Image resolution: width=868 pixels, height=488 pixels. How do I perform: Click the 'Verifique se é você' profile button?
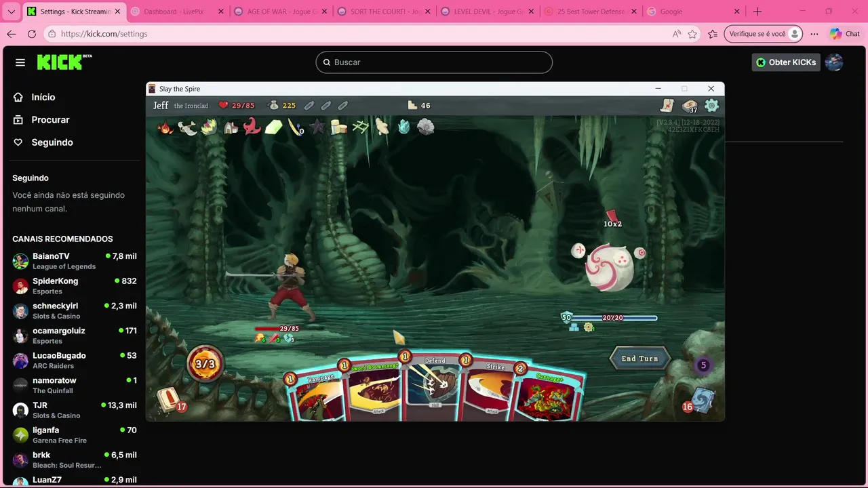click(764, 34)
